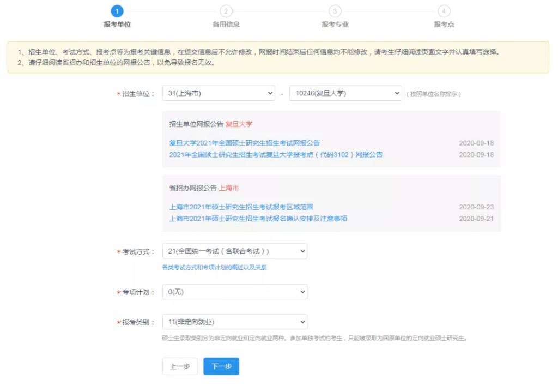Open link about 复旦大学报考点(代码3102)网报公告
The image size is (558, 392).
pyautogui.click(x=276, y=154)
